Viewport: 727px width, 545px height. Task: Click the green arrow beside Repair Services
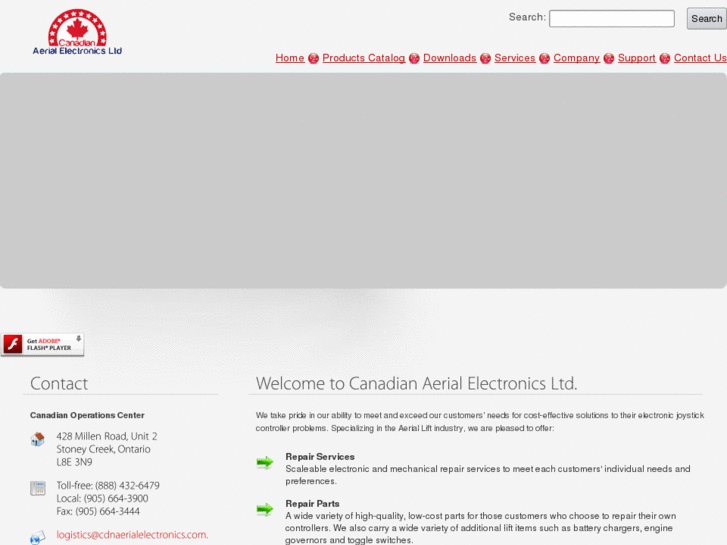[265, 462]
